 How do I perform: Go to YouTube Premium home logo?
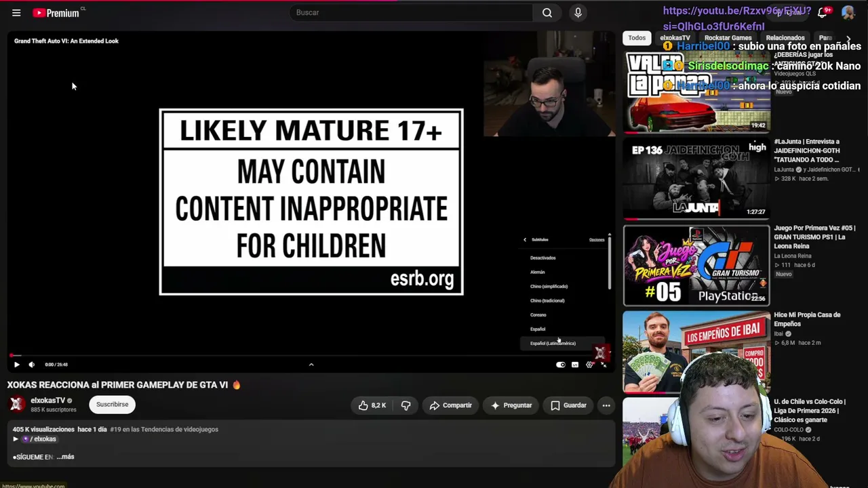pos(58,13)
